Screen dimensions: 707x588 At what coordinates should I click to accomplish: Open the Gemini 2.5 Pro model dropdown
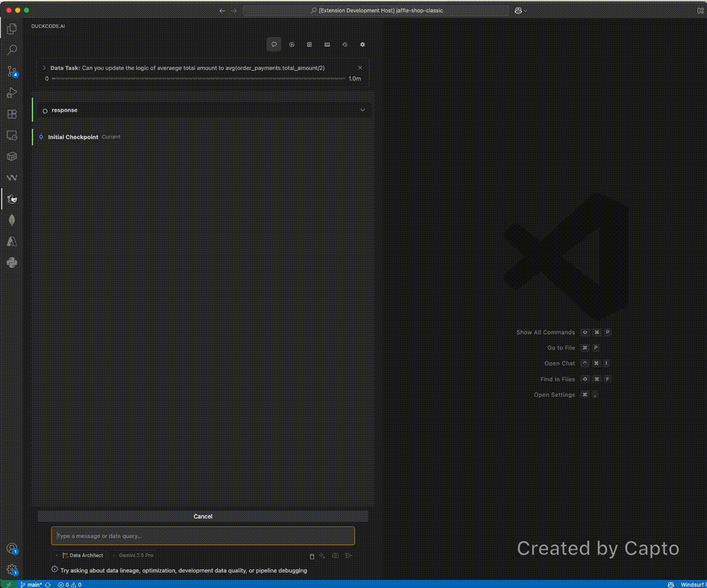[133, 555]
